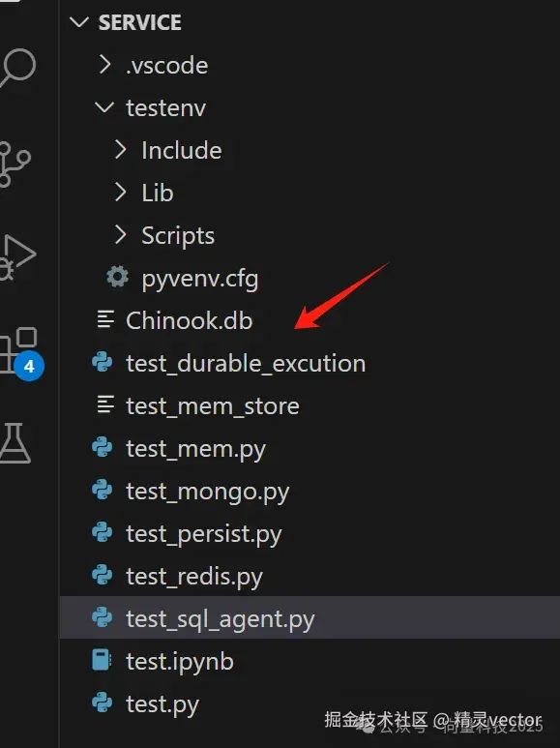Screen dimensions: 560x748
Task: Open Extensions view with badge 4
Action: [20, 353]
